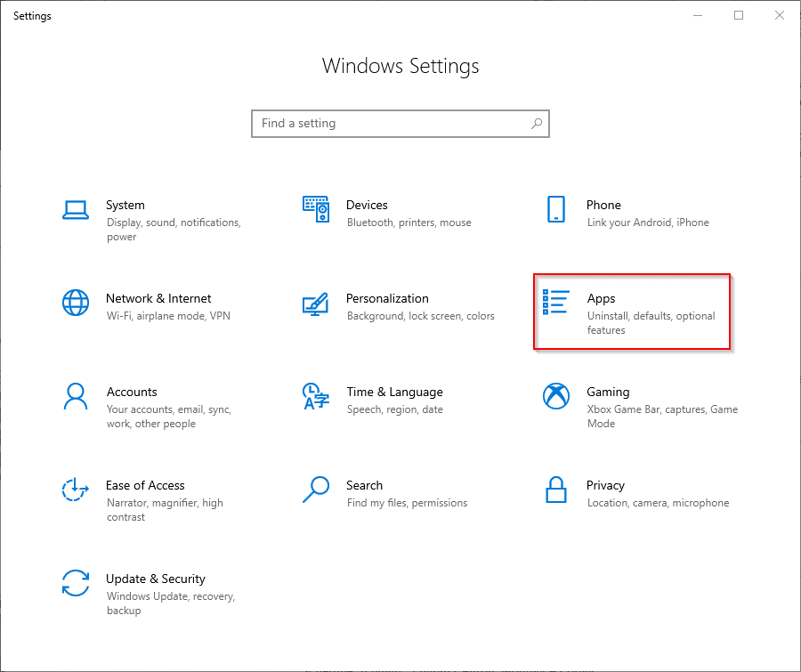Select the Ease of Access title
801x672 pixels.
145,485
